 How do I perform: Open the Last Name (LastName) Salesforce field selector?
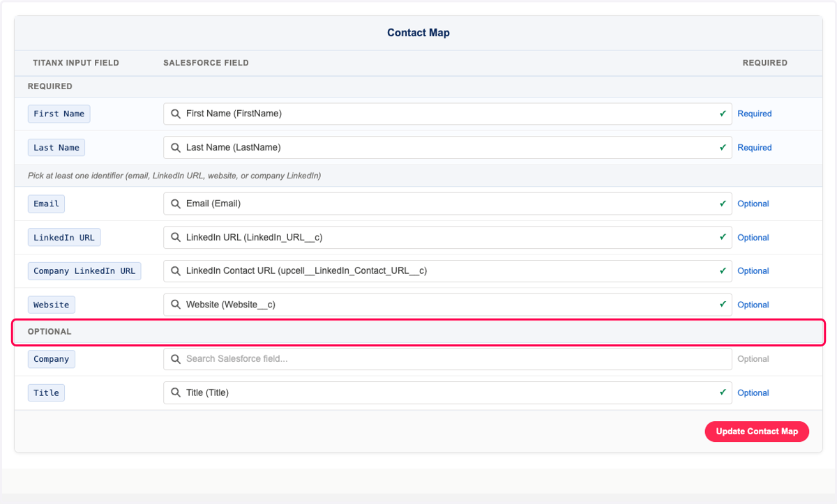[448, 148]
